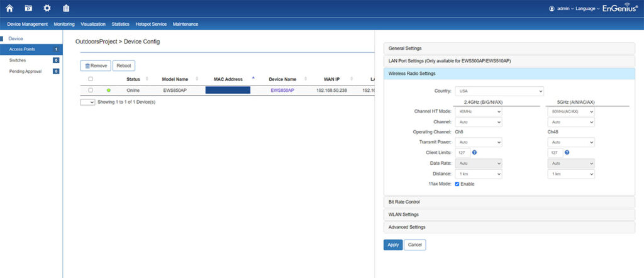This screenshot has width=644, height=278.
Task: Click the Switches count badge
Action: [x=56, y=60]
